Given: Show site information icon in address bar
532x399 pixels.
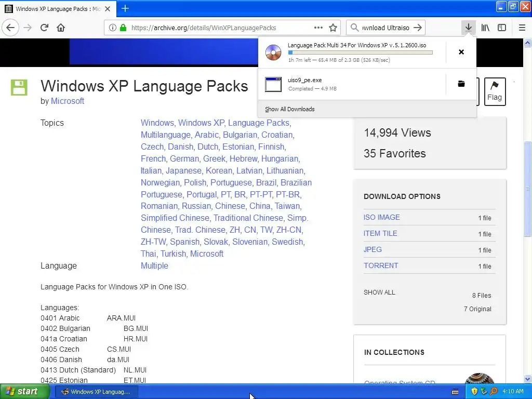Looking at the screenshot, I should tap(113, 28).
